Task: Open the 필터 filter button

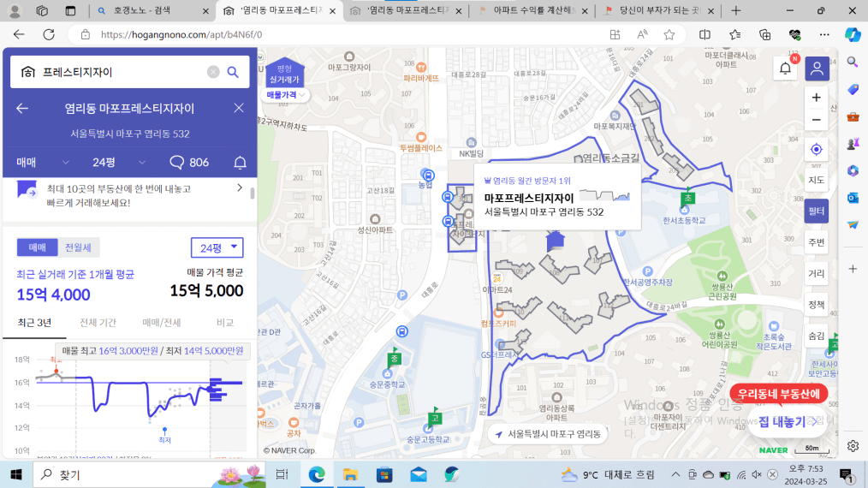Action: 817,211
